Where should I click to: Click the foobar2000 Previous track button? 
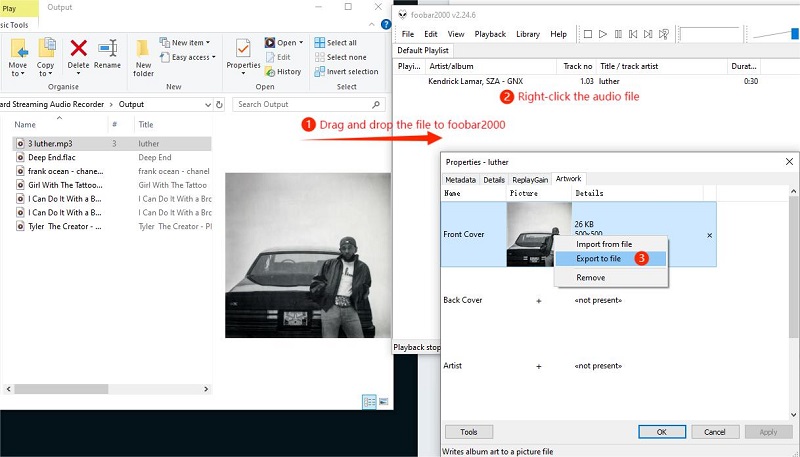(633, 34)
